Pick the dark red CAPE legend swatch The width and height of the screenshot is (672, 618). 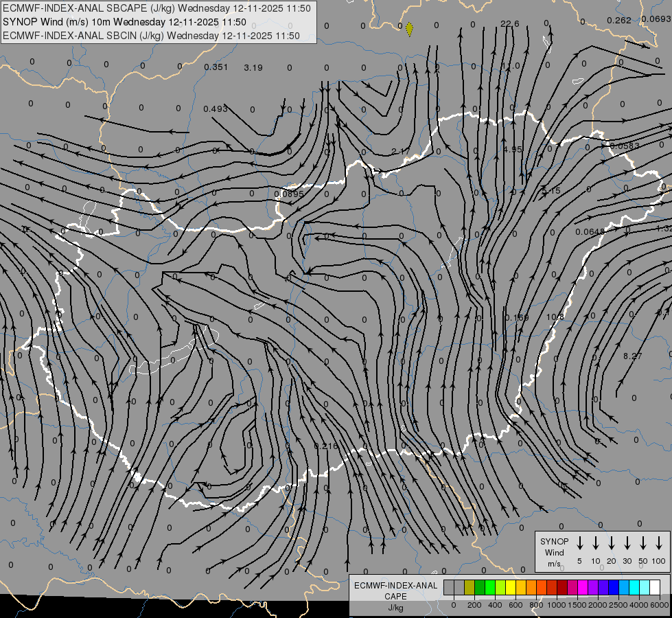click(x=562, y=587)
